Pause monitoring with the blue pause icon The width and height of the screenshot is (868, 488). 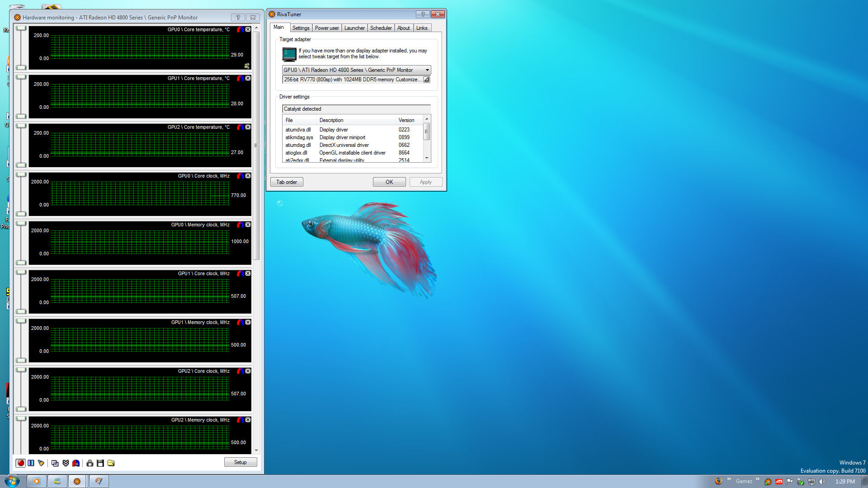point(31,463)
